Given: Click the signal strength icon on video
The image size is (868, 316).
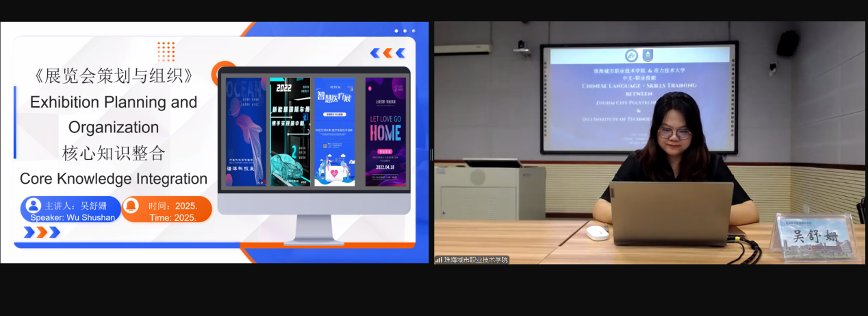Looking at the screenshot, I should pyautogui.click(x=439, y=260).
